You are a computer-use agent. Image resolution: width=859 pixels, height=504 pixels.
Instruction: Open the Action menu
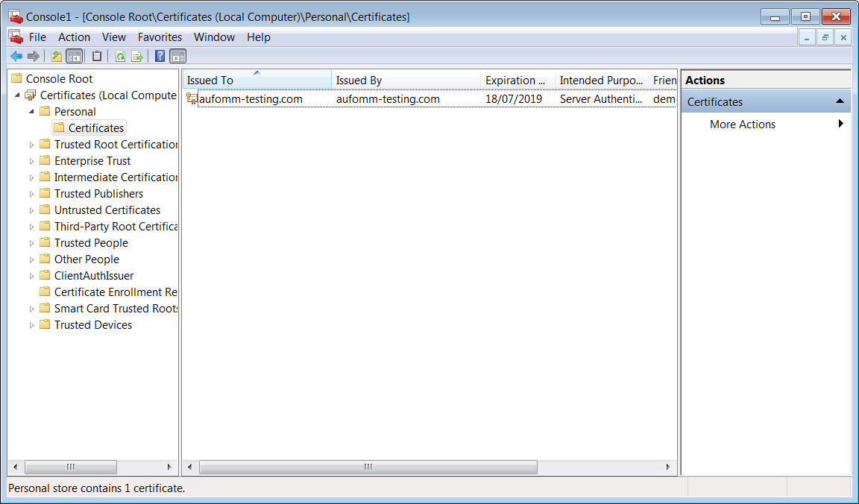pos(74,37)
